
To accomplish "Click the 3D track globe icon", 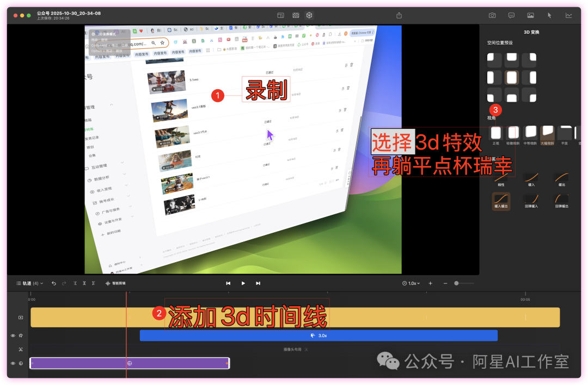I will [x=21, y=363].
